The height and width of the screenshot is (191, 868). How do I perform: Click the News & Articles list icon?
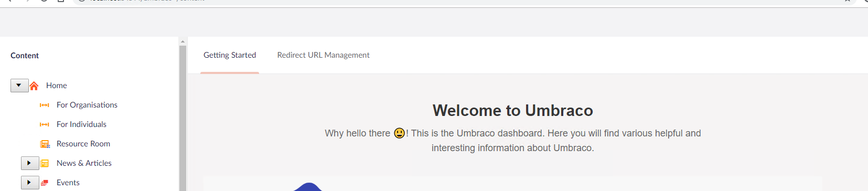(x=45, y=163)
